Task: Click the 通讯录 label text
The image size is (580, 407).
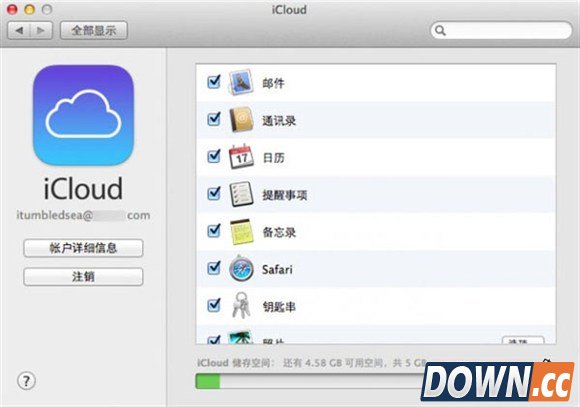Action: coord(279,121)
